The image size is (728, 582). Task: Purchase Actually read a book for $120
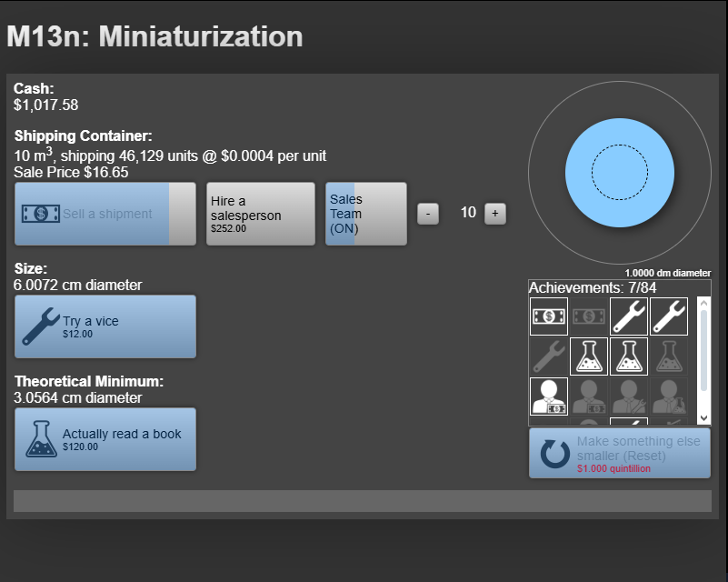pos(105,438)
